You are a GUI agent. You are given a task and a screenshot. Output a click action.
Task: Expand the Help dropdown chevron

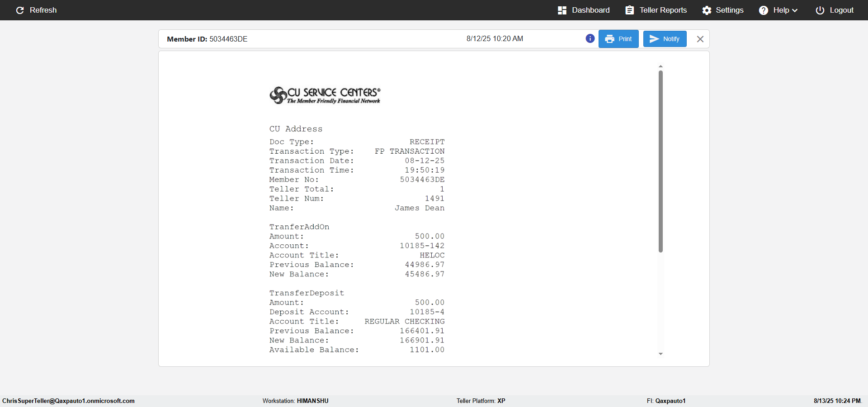tap(795, 10)
